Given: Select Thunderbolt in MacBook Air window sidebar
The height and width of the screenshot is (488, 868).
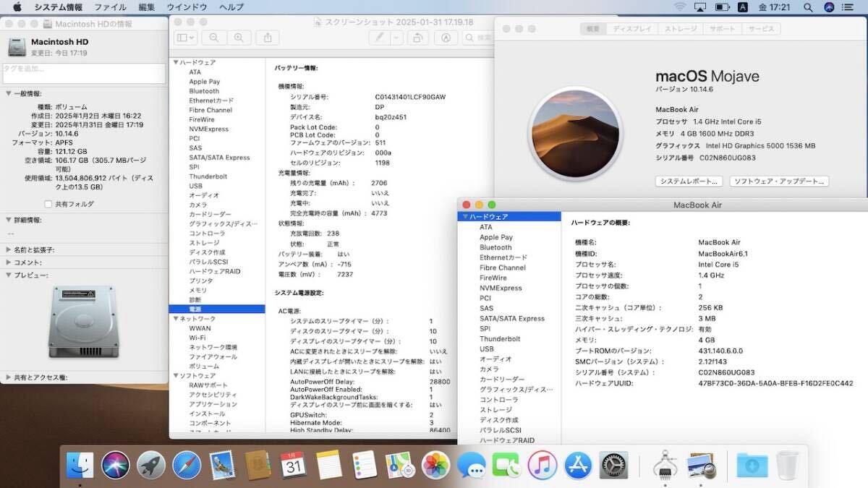Looking at the screenshot, I should tap(500, 339).
